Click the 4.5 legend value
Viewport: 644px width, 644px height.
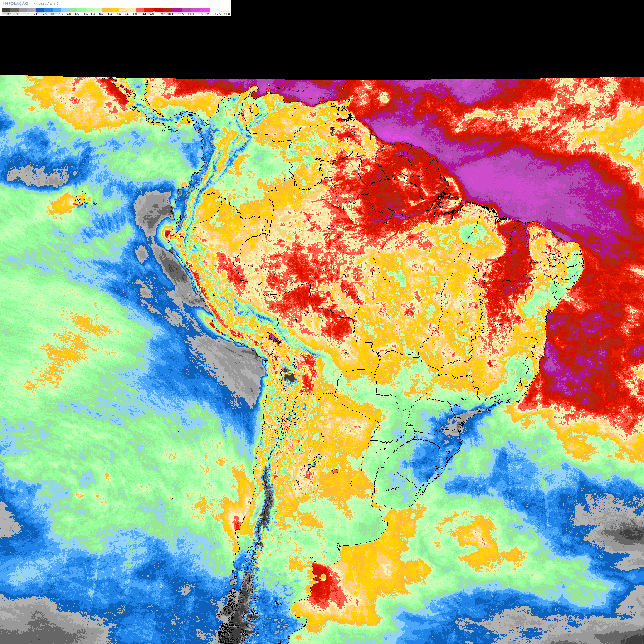[77, 14]
